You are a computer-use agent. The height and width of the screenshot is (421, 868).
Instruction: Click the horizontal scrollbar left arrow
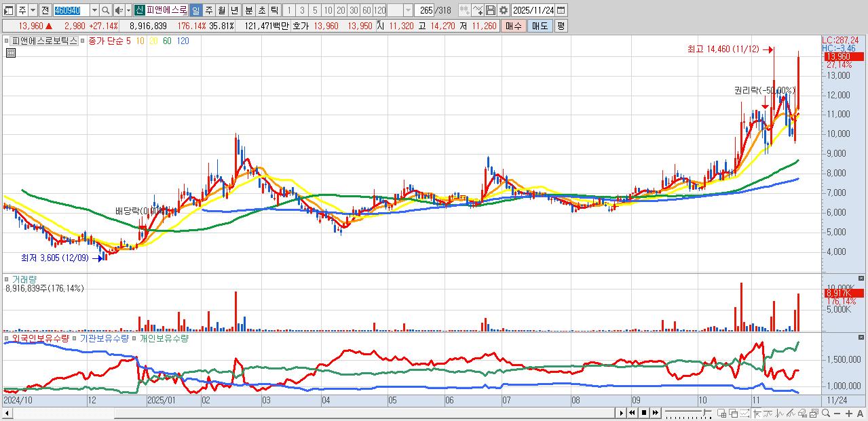tap(7, 413)
